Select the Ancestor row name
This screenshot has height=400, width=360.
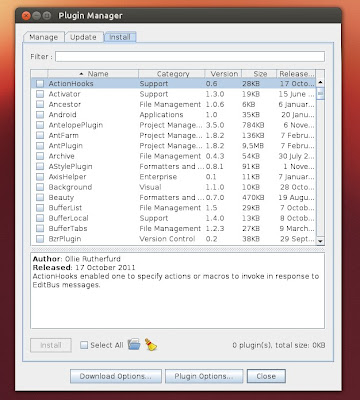tap(65, 104)
